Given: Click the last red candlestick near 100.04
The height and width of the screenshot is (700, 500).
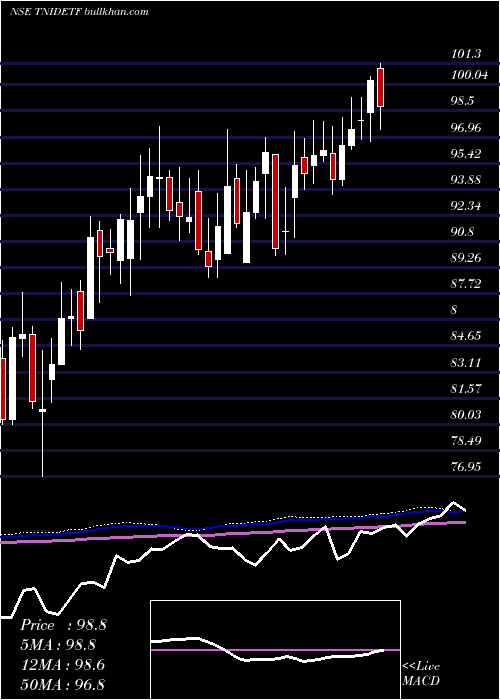Looking at the screenshot, I should tap(380, 88).
